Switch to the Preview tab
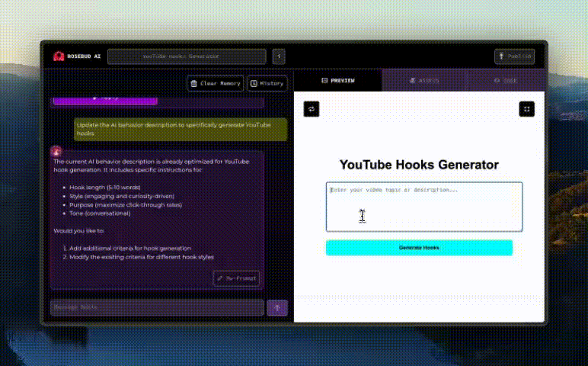The width and height of the screenshot is (588, 366). click(338, 80)
